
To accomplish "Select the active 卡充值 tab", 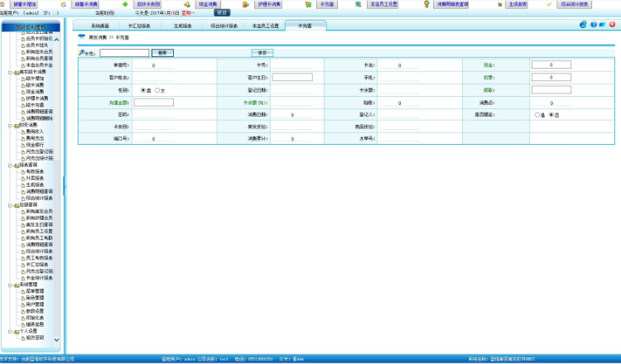I will coord(305,26).
